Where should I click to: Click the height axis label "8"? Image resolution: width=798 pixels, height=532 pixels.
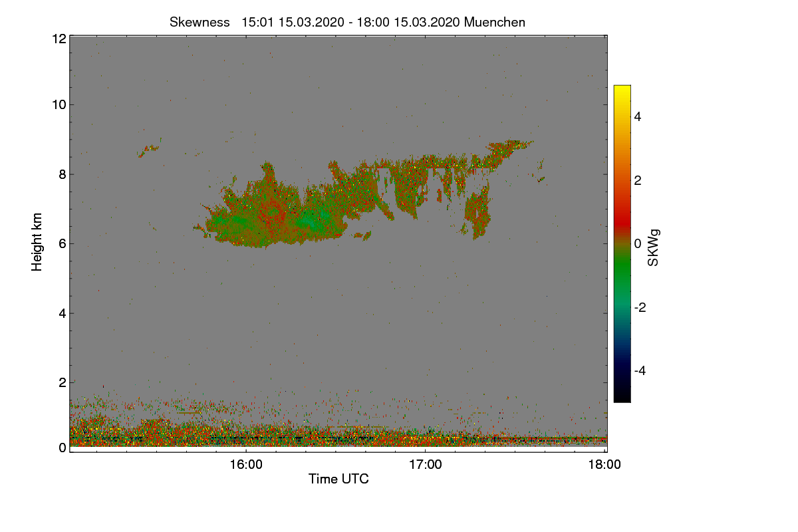point(62,174)
